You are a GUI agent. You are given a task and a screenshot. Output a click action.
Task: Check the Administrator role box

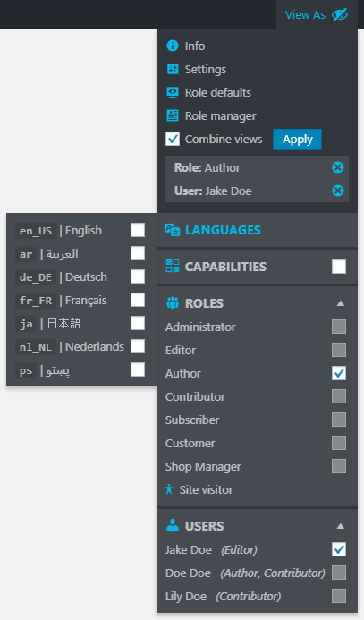[339, 327]
